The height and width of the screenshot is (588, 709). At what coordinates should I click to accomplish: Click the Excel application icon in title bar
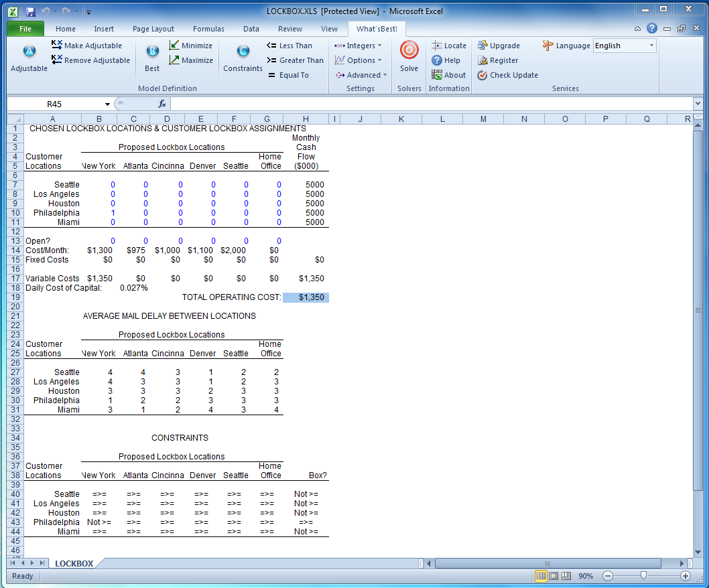pos(13,12)
